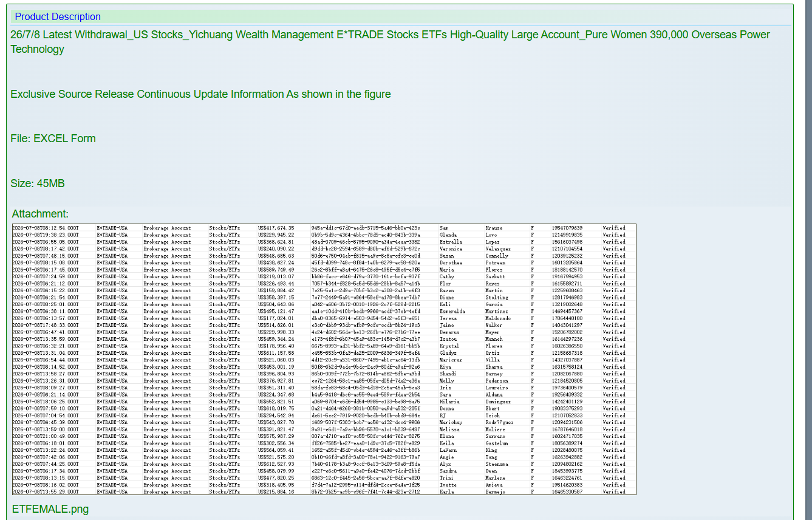The height and width of the screenshot is (520, 812).
Task: Open the attached spreadsheet preview image
Action: click(324, 359)
